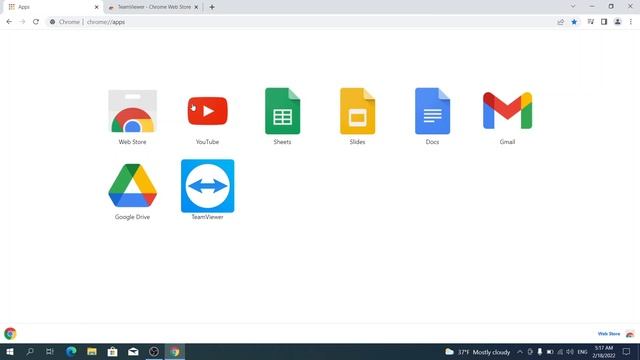
Task: Click the microphone icon in system tray
Action: [540, 352]
